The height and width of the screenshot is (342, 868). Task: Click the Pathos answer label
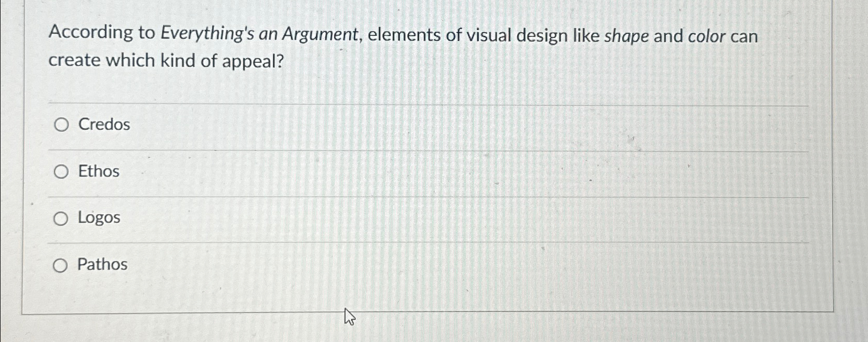[x=101, y=265]
